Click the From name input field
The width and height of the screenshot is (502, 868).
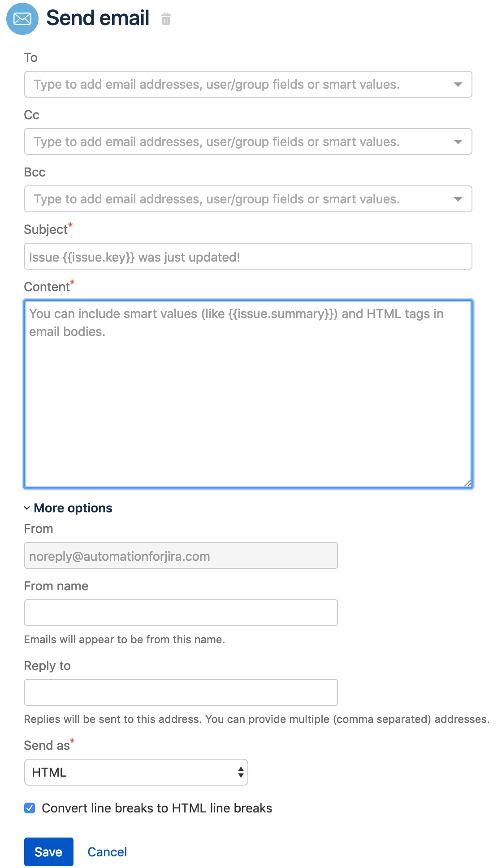181,613
